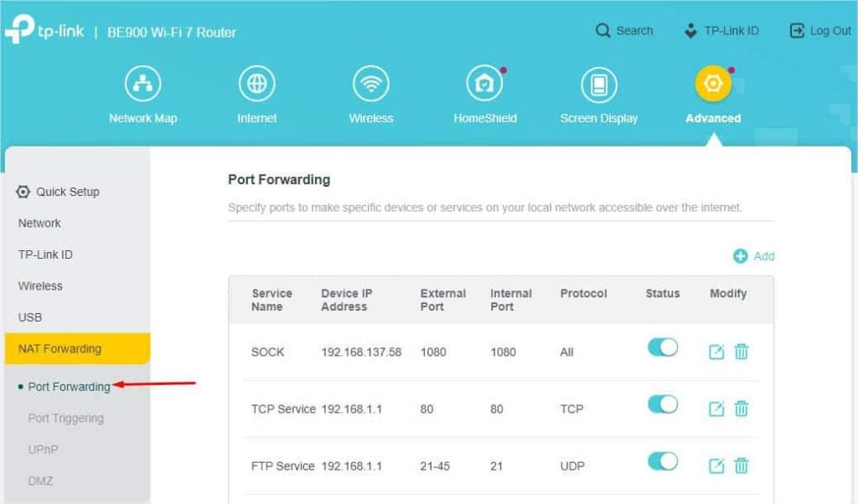Expand the Quick Setup menu item
Image resolution: width=858 pixels, height=504 pixels.
[x=66, y=192]
